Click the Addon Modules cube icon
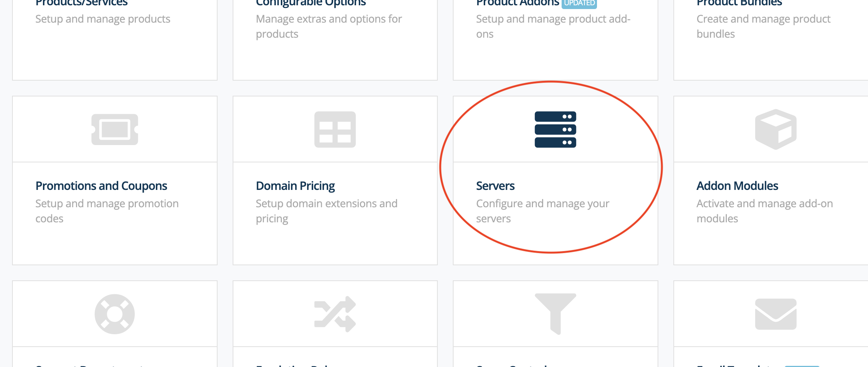 pyautogui.click(x=776, y=129)
